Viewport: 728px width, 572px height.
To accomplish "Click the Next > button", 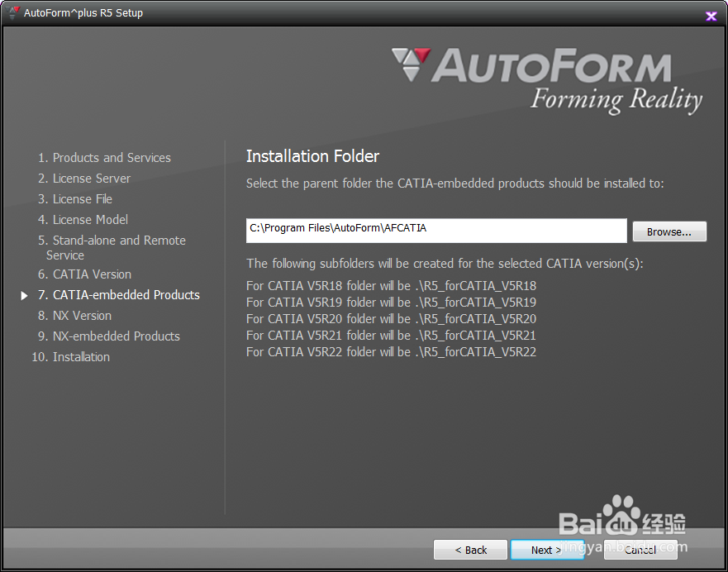I will [x=546, y=550].
